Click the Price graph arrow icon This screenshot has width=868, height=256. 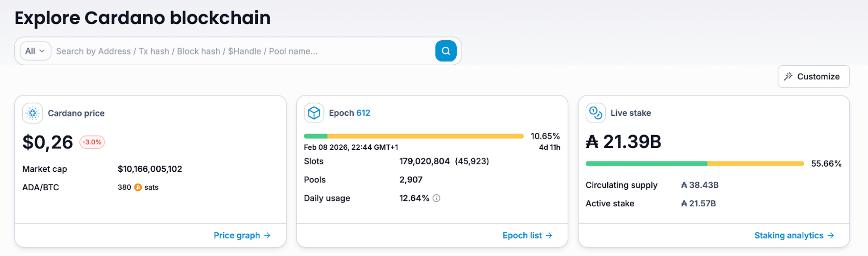click(x=268, y=235)
